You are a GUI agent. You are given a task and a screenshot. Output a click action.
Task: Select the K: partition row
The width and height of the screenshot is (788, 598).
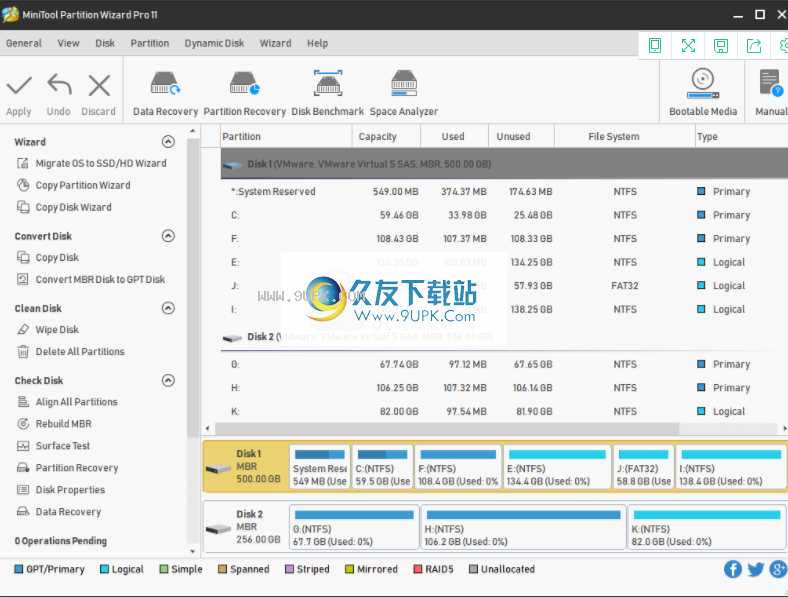coord(504,412)
